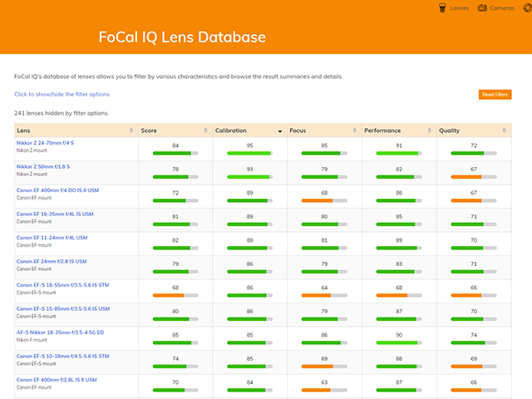Sort table by Focus column arrows
Image resolution: width=532 pixels, height=399 pixels.
(355, 131)
